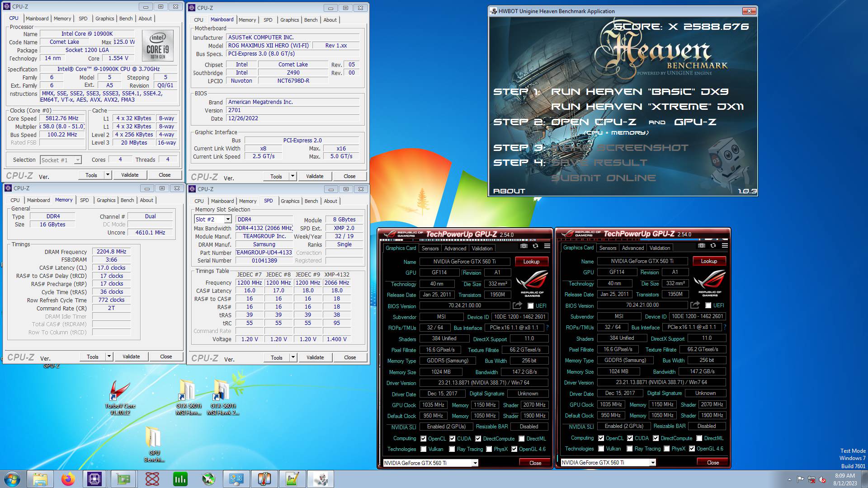
Task: Show hidden tray icons arrow
Action: [789, 480]
